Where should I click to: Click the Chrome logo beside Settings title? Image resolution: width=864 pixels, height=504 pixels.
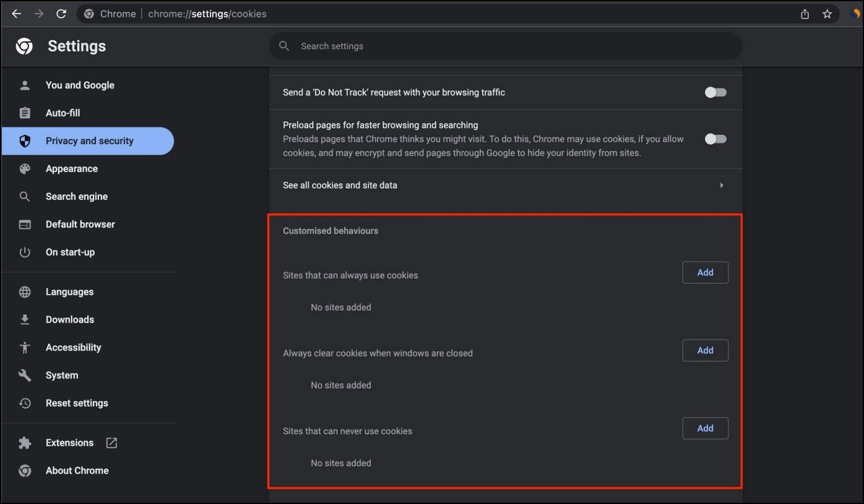24,46
